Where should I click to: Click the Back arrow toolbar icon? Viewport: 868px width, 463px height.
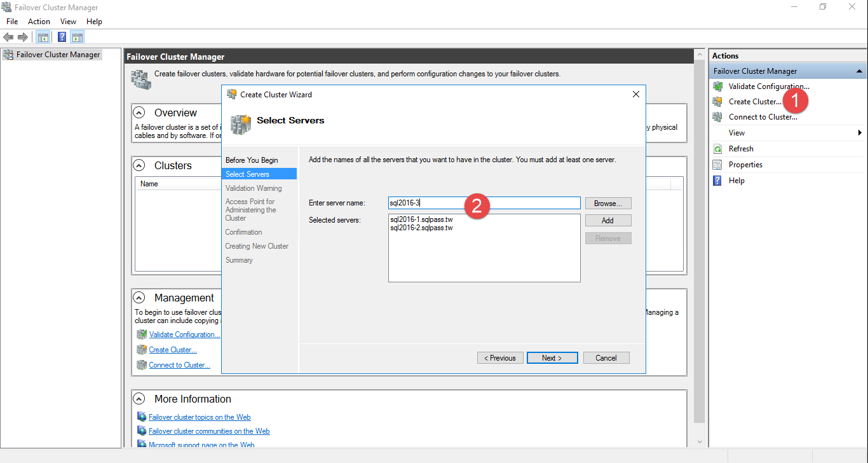(x=8, y=38)
